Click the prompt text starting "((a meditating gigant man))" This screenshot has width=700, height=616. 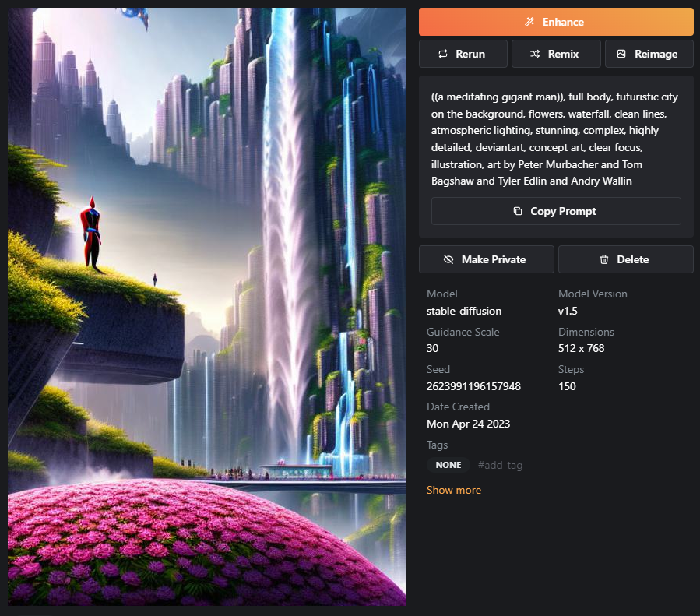point(554,139)
